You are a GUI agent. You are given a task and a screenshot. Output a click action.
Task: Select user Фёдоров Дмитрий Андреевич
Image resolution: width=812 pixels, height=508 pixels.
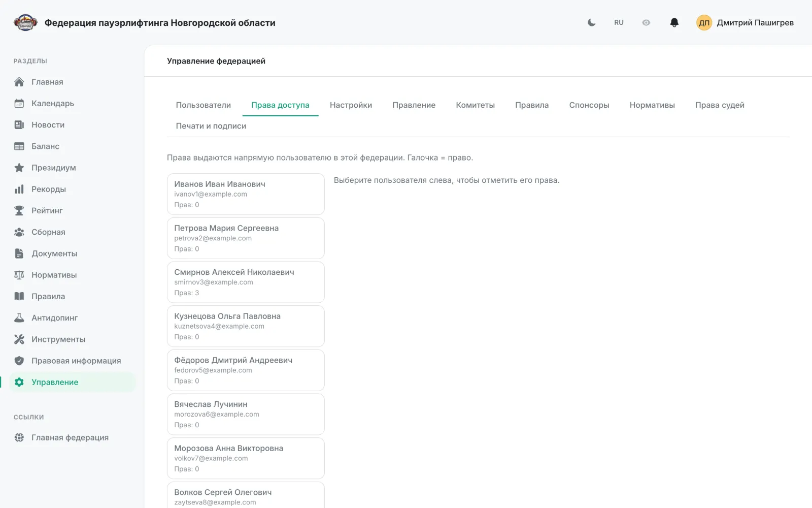coord(246,370)
